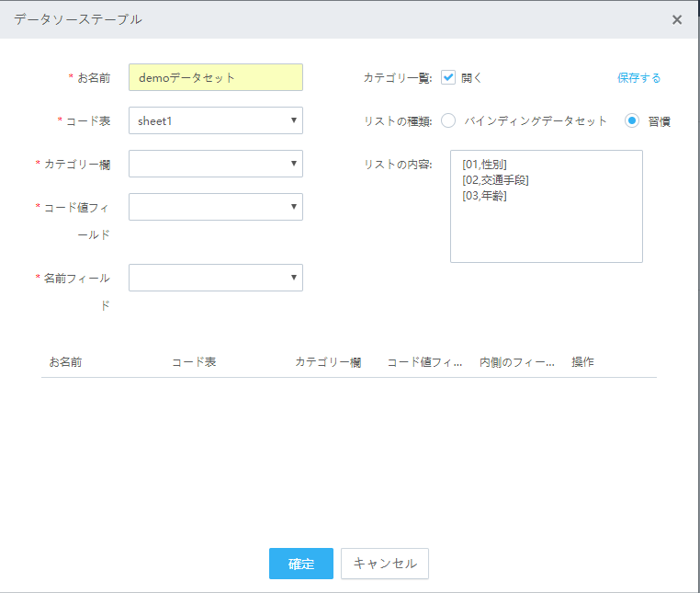Screen dimensions: 700x593
Task: Click the 保存する link
Action: pyautogui.click(x=638, y=78)
